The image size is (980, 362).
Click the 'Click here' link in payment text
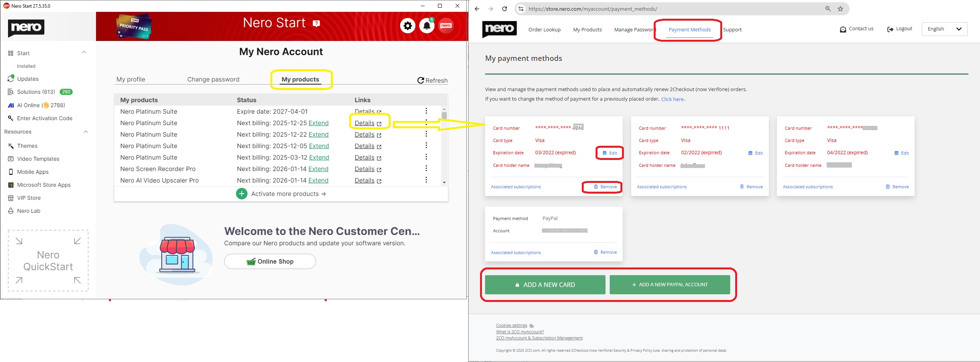tap(672, 99)
